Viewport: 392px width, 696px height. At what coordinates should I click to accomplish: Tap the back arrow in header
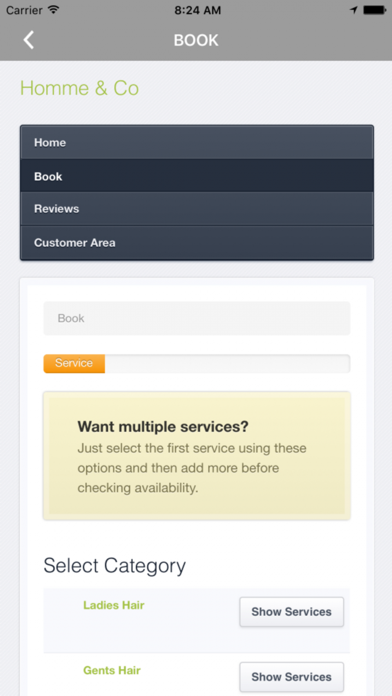coord(28,40)
